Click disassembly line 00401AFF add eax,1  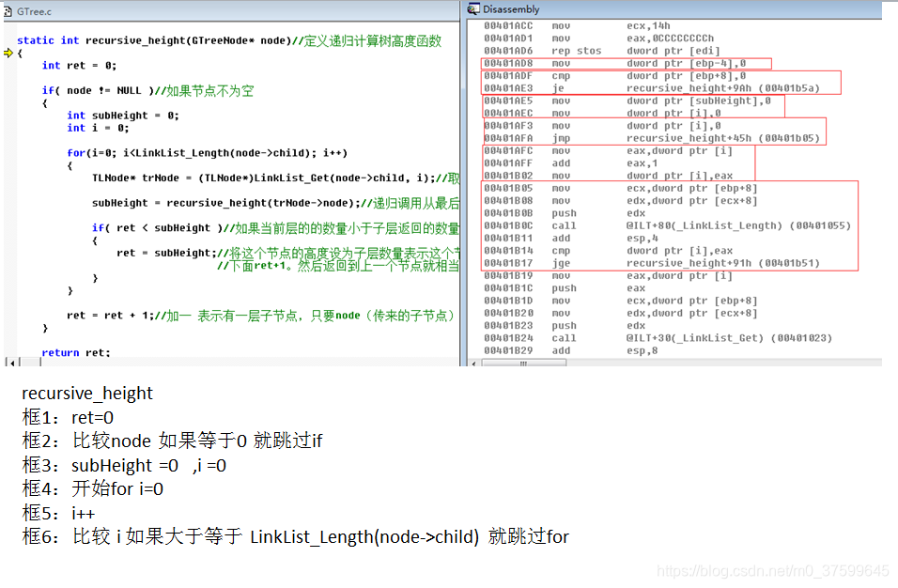570,163
